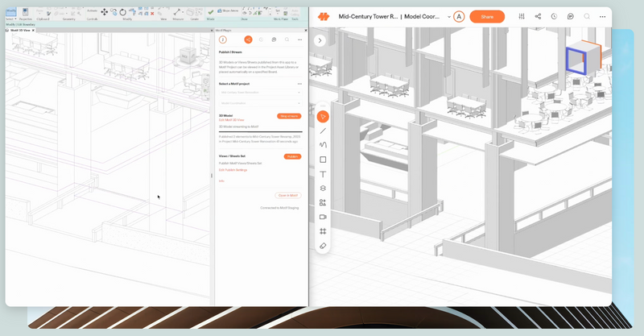The height and width of the screenshot is (336, 644).
Task: Open the three-dot menu in Motif Plugin panel header
Action: (x=299, y=40)
